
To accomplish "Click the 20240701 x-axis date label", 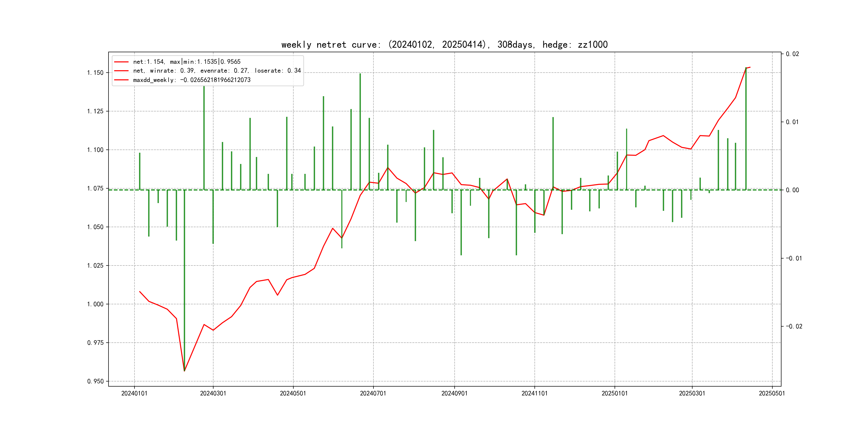I will pyautogui.click(x=373, y=394).
